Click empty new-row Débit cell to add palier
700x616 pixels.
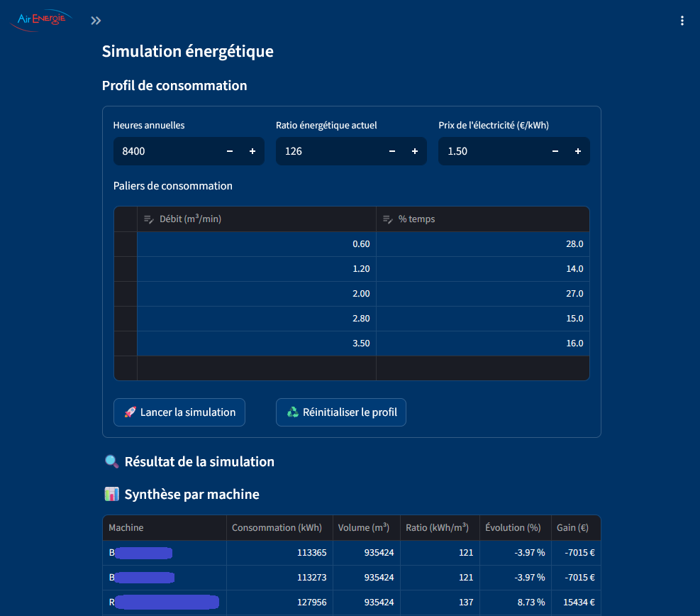point(257,368)
